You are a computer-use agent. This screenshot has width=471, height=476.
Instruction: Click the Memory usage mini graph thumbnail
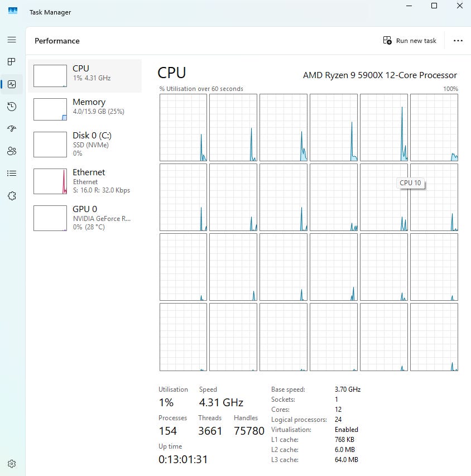[50, 109]
